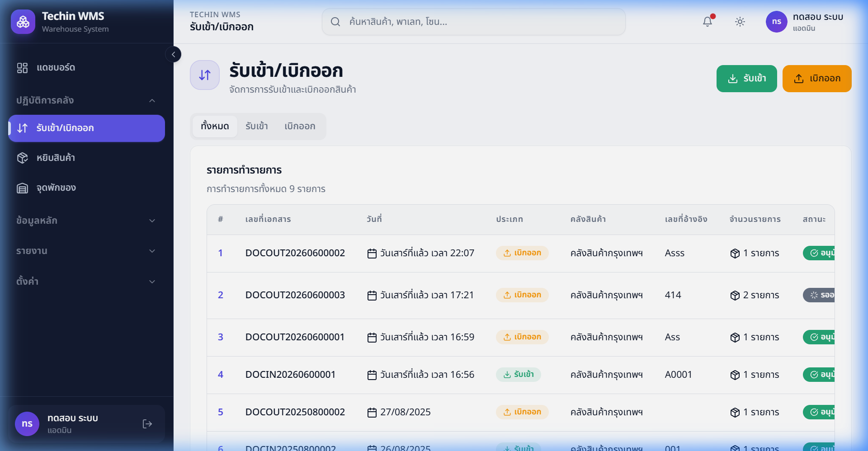
Task: Click row number 1 link
Action: [x=221, y=253]
